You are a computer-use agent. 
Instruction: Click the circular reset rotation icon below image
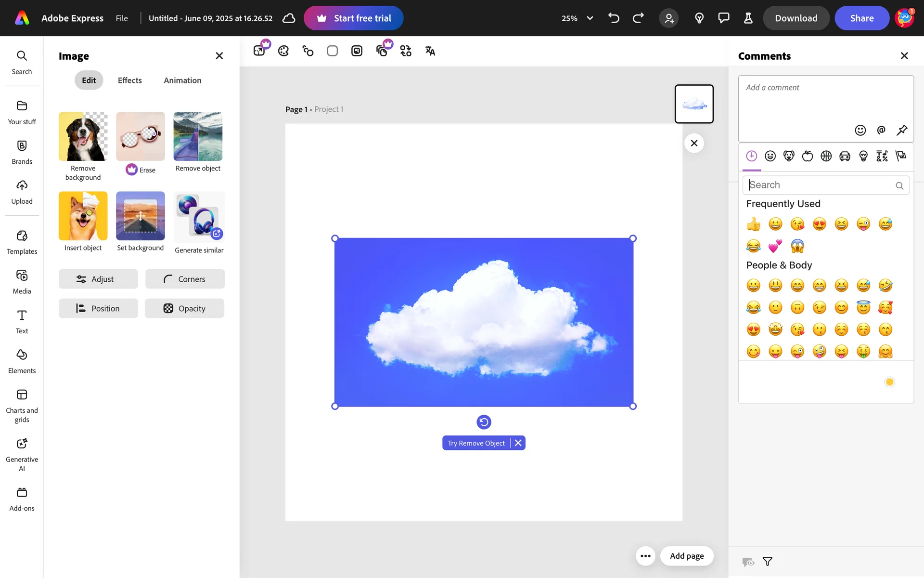coord(484,422)
